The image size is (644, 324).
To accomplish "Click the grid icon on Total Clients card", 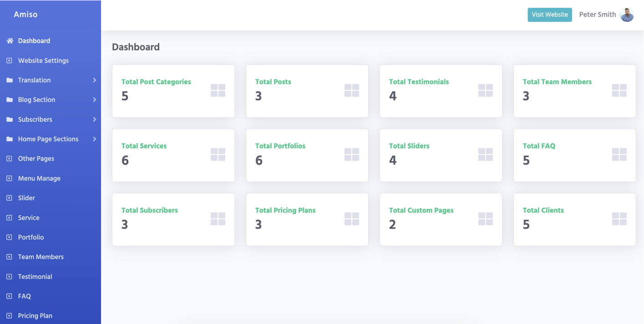I will point(619,219).
